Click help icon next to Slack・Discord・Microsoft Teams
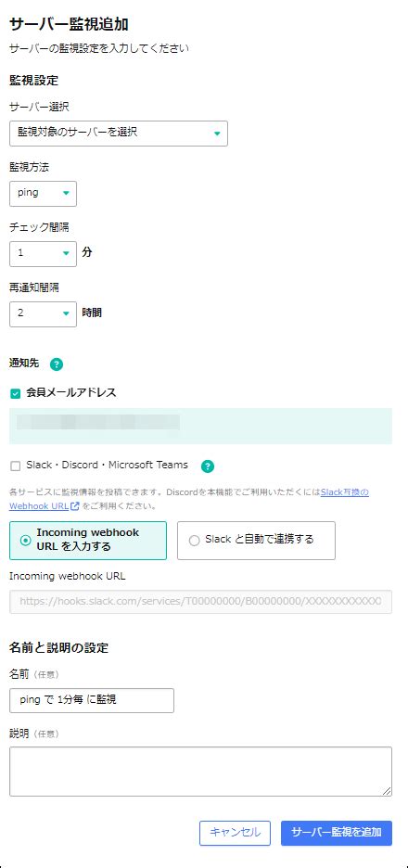The width and height of the screenshot is (408, 868). (x=208, y=466)
